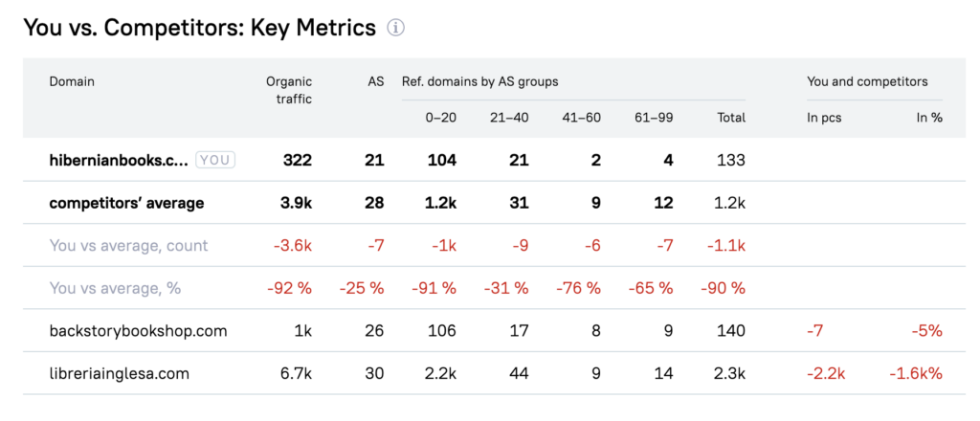Click the YOU badge next to hibernianbooks
This screenshot has width=980, height=421.
point(215,160)
